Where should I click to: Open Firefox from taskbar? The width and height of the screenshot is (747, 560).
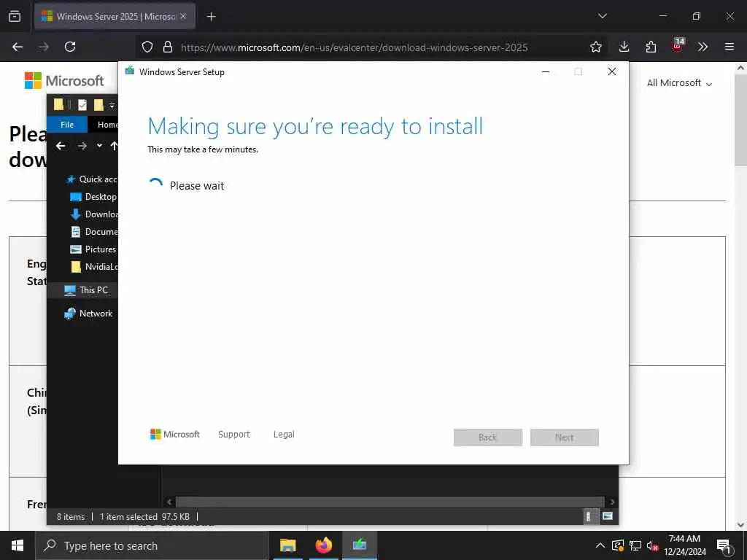(323, 545)
